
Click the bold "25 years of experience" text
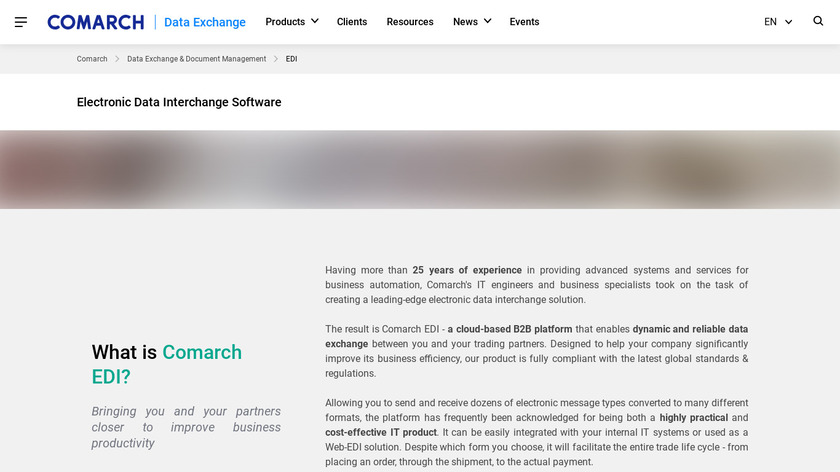coord(467,270)
